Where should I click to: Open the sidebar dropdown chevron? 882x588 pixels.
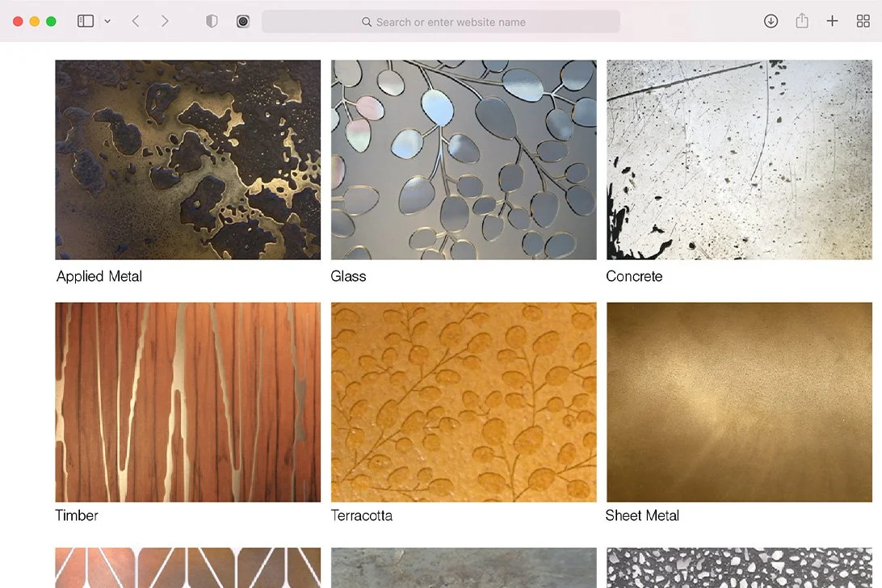tap(107, 21)
